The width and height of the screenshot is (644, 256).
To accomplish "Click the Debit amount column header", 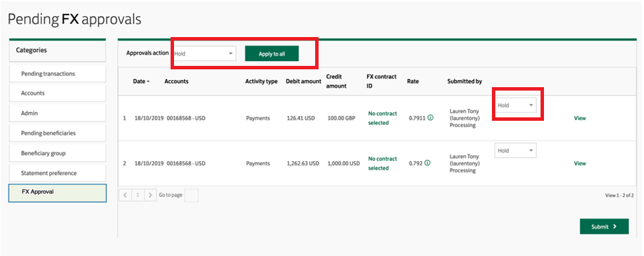I will [304, 82].
